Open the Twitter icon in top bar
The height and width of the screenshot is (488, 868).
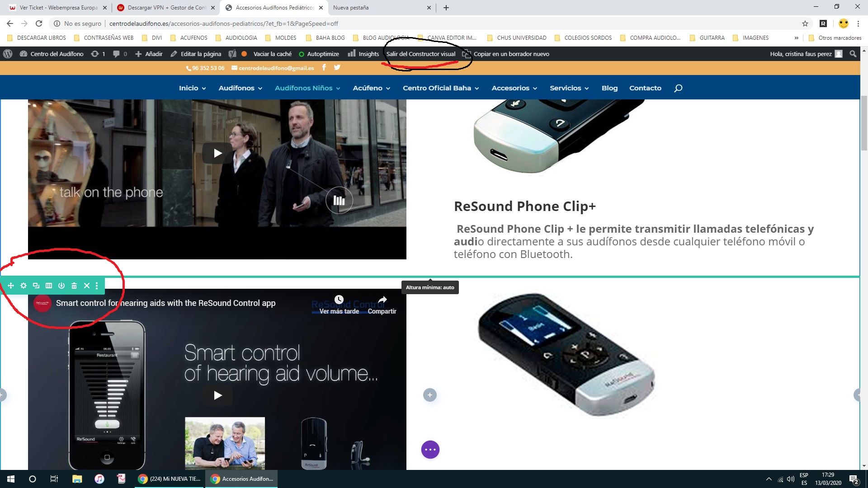(337, 68)
